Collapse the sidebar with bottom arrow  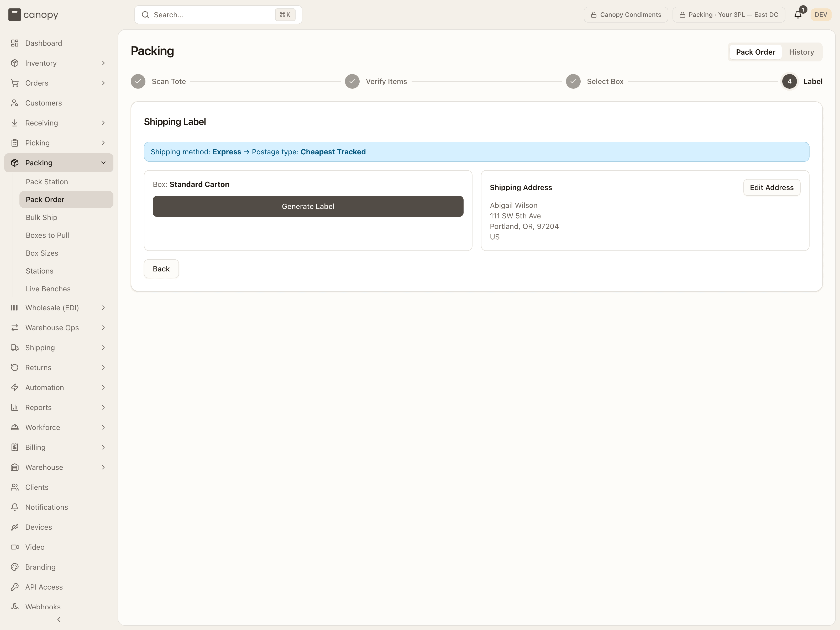pos(59,619)
